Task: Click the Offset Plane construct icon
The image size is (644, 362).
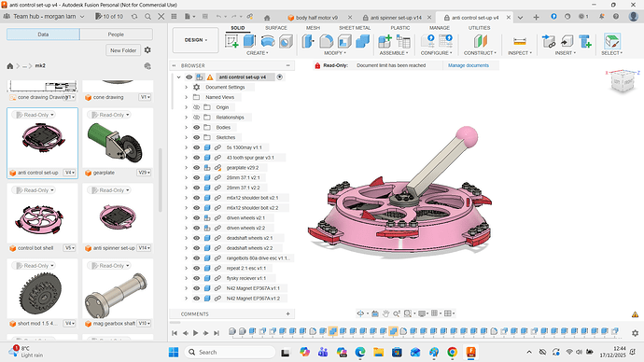Action: pos(480,41)
